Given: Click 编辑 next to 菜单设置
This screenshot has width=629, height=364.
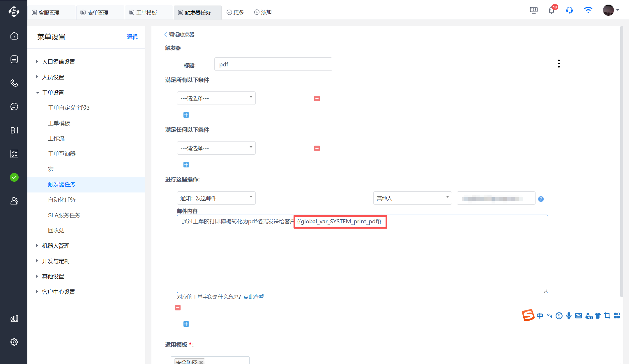Looking at the screenshot, I should click(x=132, y=37).
